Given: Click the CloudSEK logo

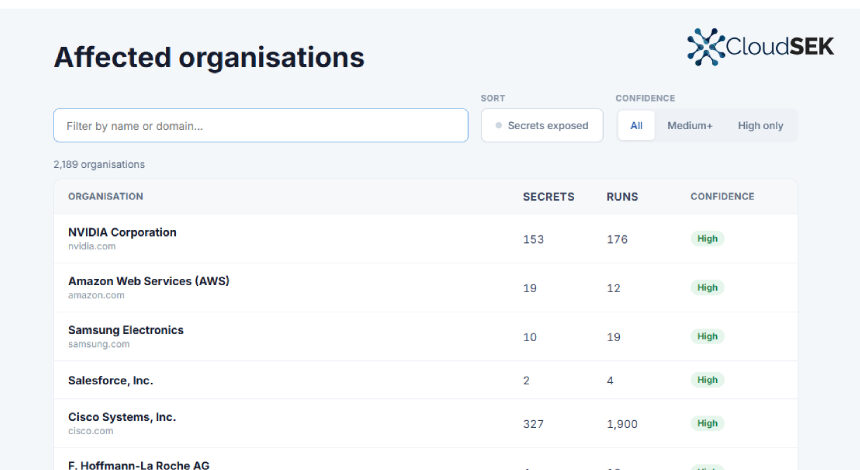Looking at the screenshot, I should [x=760, y=47].
